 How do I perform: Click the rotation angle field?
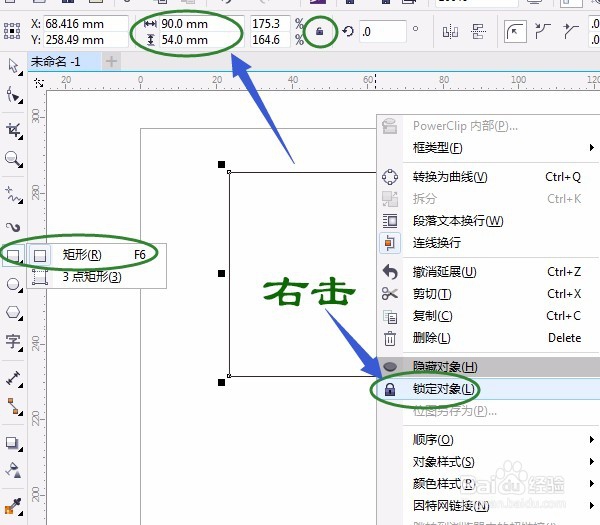pyautogui.click(x=383, y=31)
